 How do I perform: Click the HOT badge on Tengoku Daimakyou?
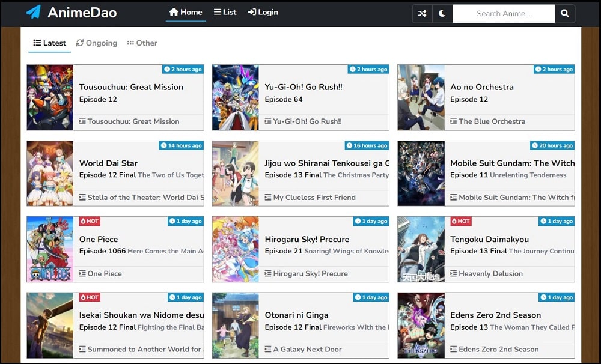tap(461, 221)
